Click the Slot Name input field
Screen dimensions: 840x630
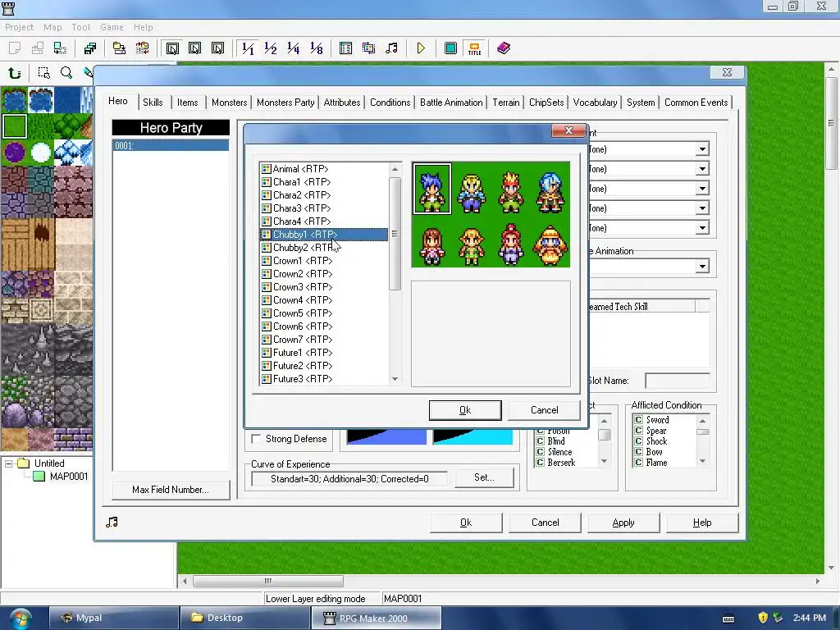(x=677, y=381)
